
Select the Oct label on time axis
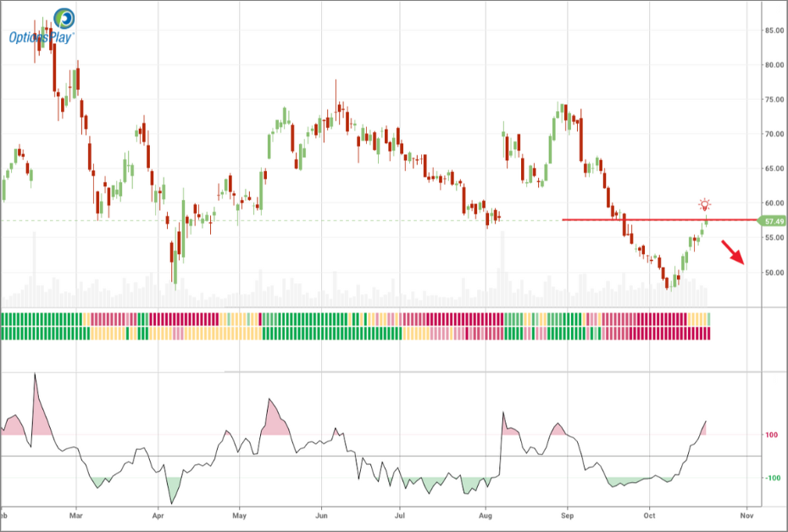click(x=649, y=514)
